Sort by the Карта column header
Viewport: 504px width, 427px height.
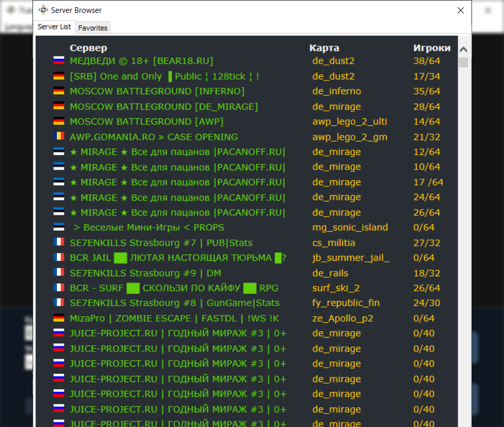(324, 48)
